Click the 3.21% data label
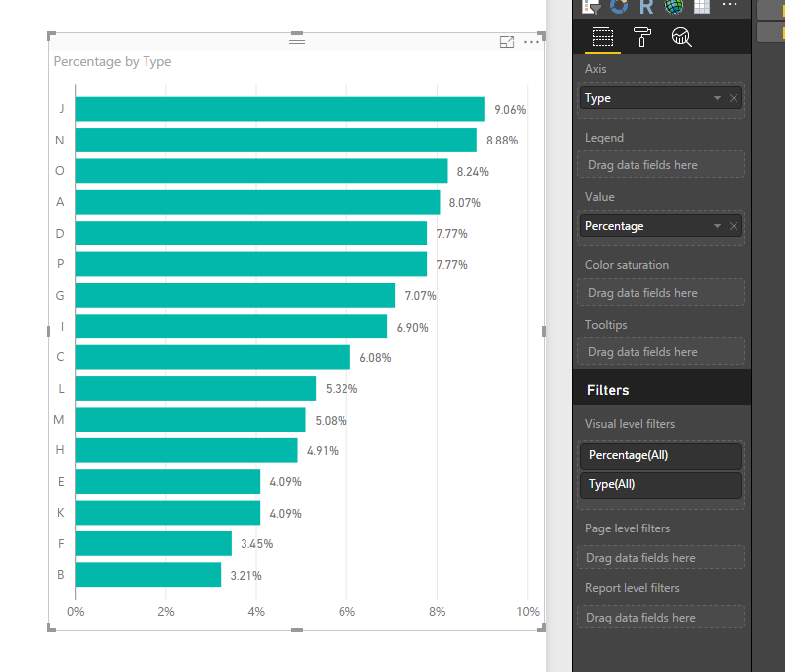 245,576
